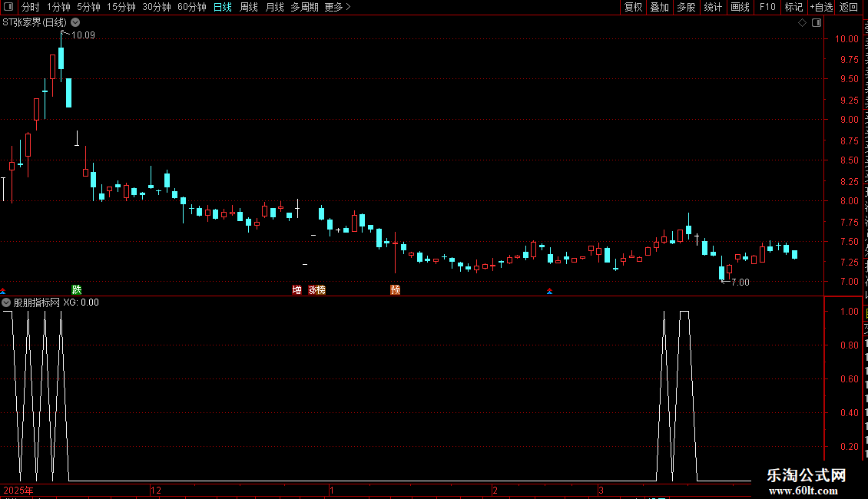Click the 叠加 overlay button
This screenshot has width=868, height=499.
pyautogui.click(x=660, y=7)
